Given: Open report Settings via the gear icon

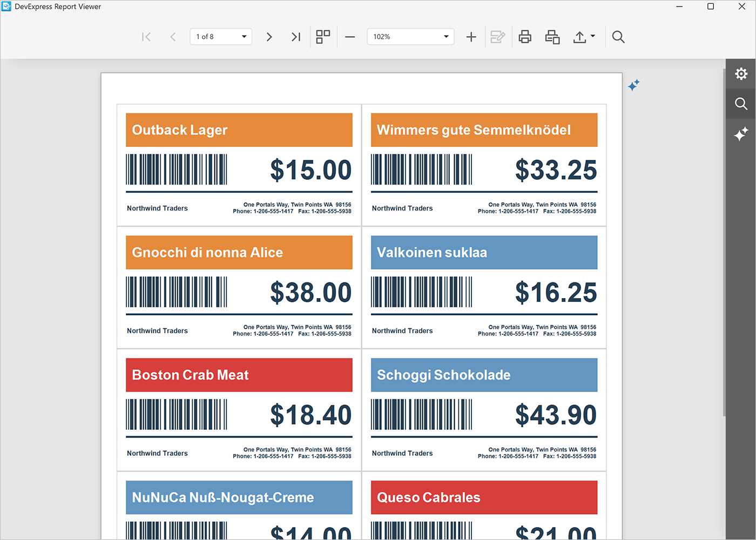Looking at the screenshot, I should click(x=741, y=73).
